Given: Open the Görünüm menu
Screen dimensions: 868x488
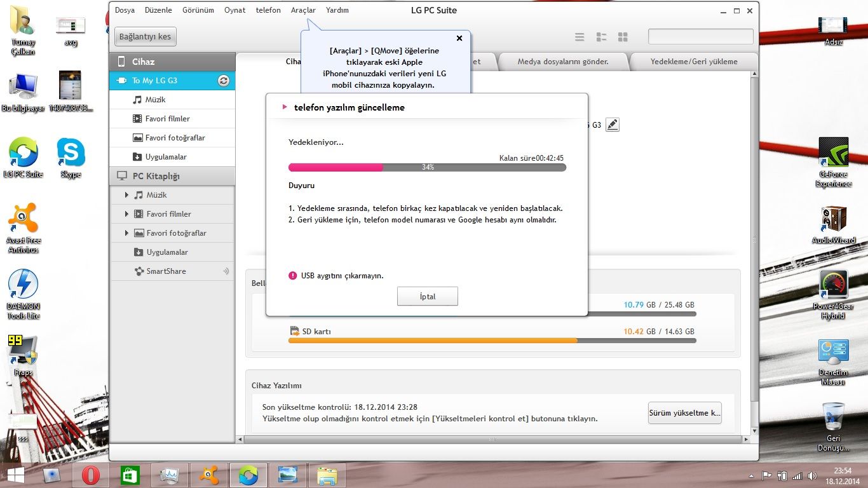Looking at the screenshot, I should coord(198,10).
